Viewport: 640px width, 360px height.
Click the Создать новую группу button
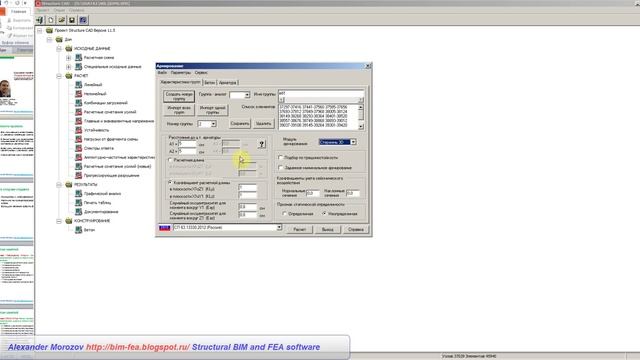pos(179,96)
